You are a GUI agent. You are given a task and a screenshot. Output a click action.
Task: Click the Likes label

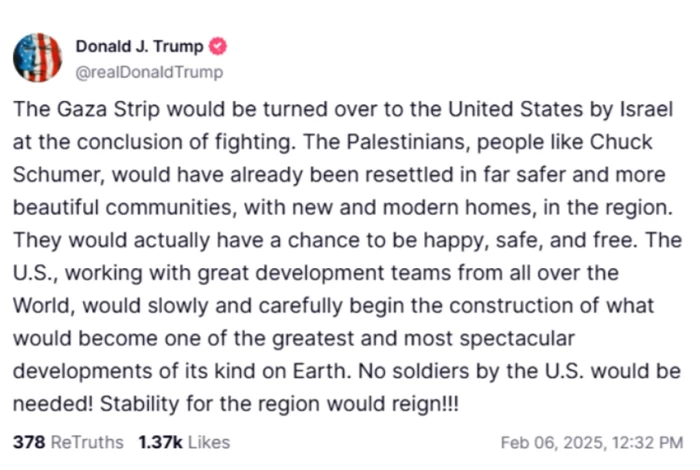click(207, 442)
